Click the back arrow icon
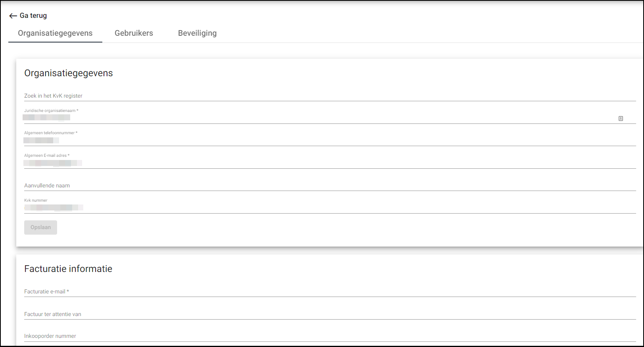Viewport: 644px width, 347px height. [13, 16]
